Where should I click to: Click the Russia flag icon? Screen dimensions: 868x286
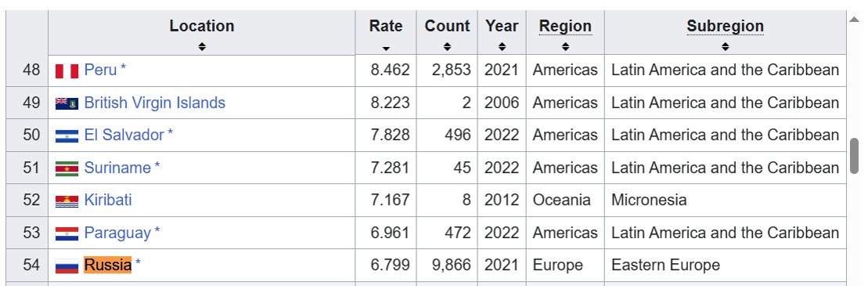(67, 266)
